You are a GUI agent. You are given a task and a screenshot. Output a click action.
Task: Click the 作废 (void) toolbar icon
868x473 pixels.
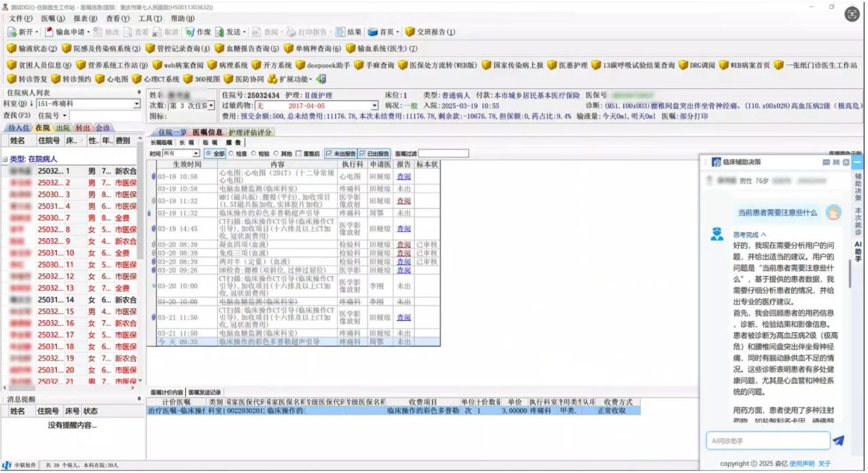(200, 32)
